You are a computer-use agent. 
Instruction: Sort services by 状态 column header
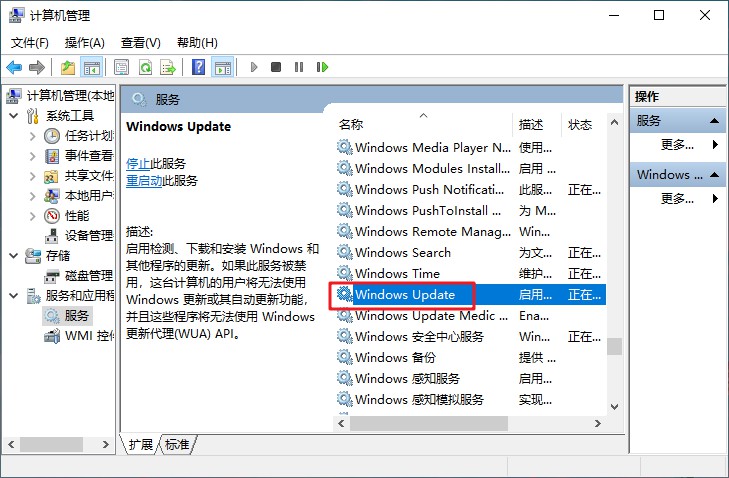(583, 124)
